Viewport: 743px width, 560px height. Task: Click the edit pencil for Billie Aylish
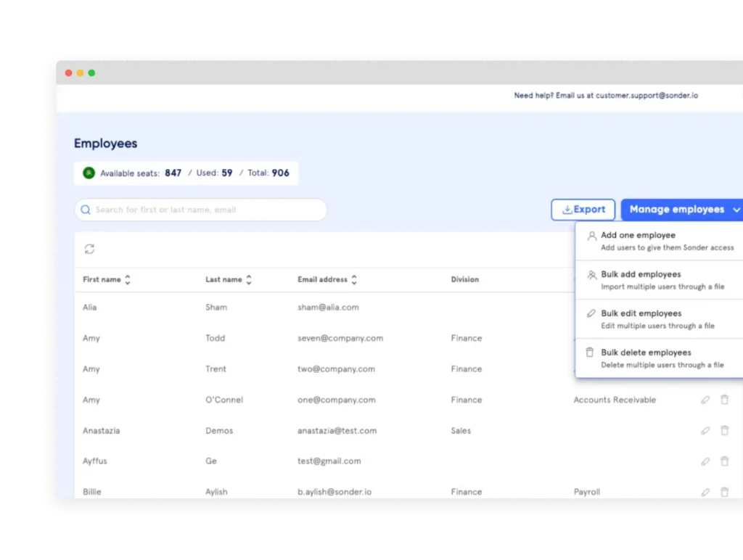coord(705,492)
